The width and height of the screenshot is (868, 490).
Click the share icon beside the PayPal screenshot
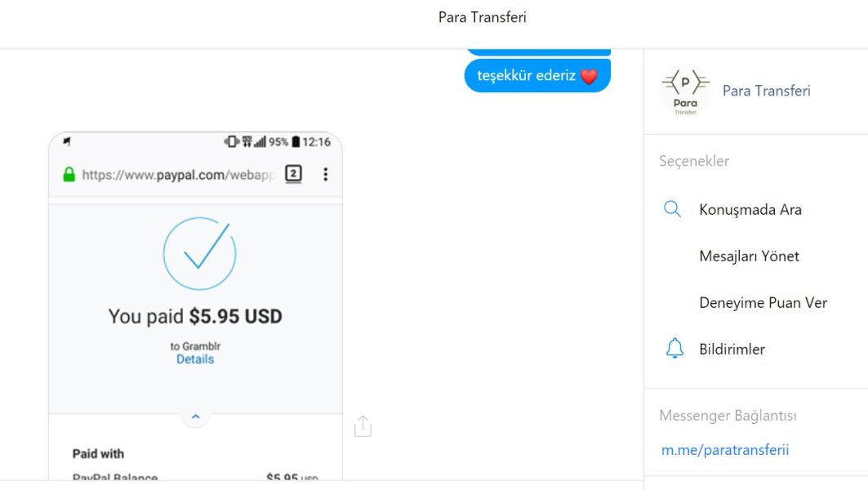pos(363,426)
